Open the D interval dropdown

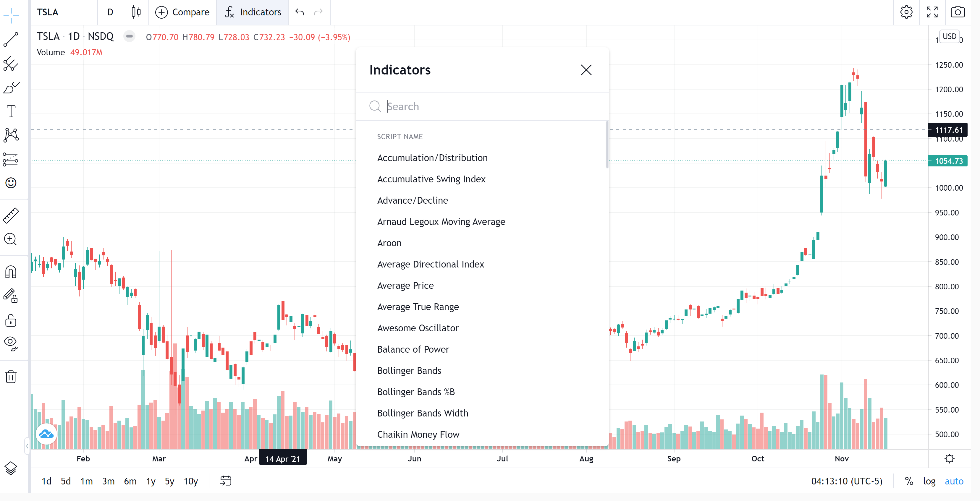tap(110, 12)
